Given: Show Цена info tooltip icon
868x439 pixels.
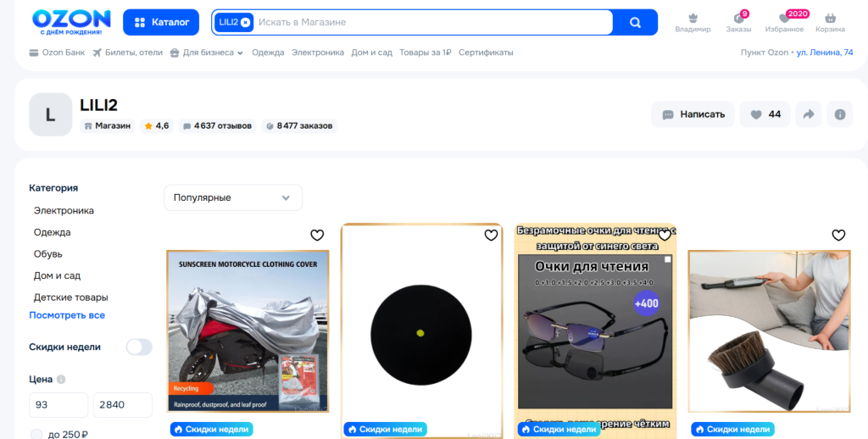Looking at the screenshot, I should coord(61,379).
